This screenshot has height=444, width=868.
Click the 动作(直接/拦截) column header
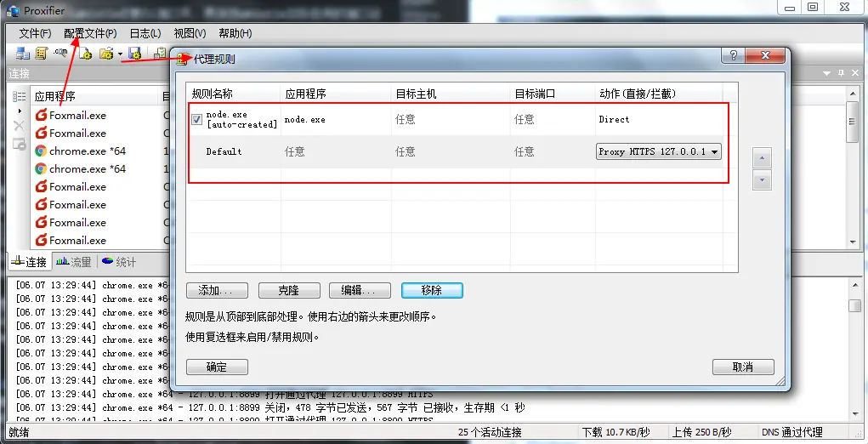[660, 94]
